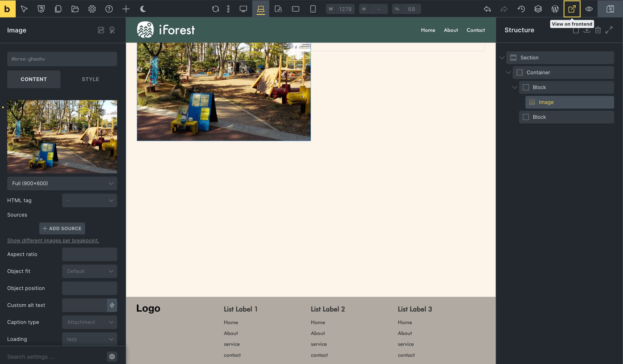Click the save icon in toolbar
This screenshot has height=364, width=623.
pos(610,9)
